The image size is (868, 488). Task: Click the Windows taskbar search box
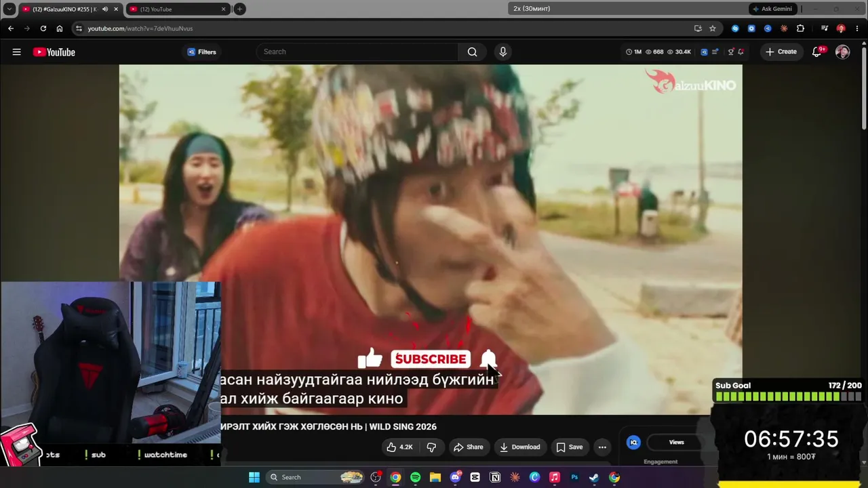(315, 477)
